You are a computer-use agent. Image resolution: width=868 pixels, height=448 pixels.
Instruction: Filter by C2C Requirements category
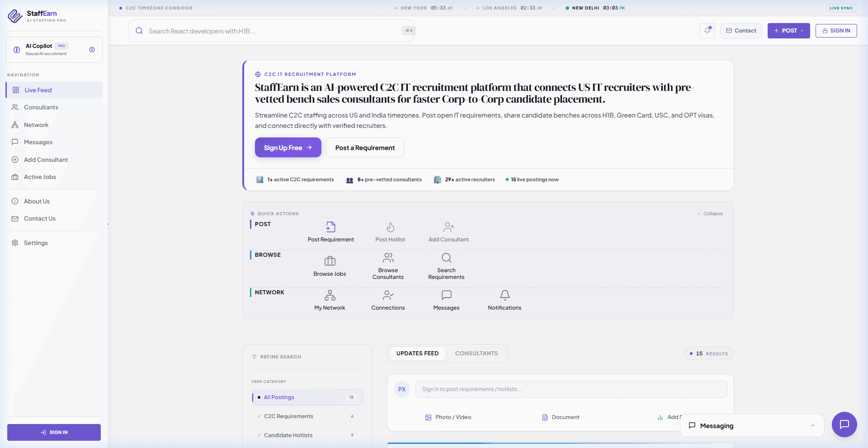coord(307,416)
